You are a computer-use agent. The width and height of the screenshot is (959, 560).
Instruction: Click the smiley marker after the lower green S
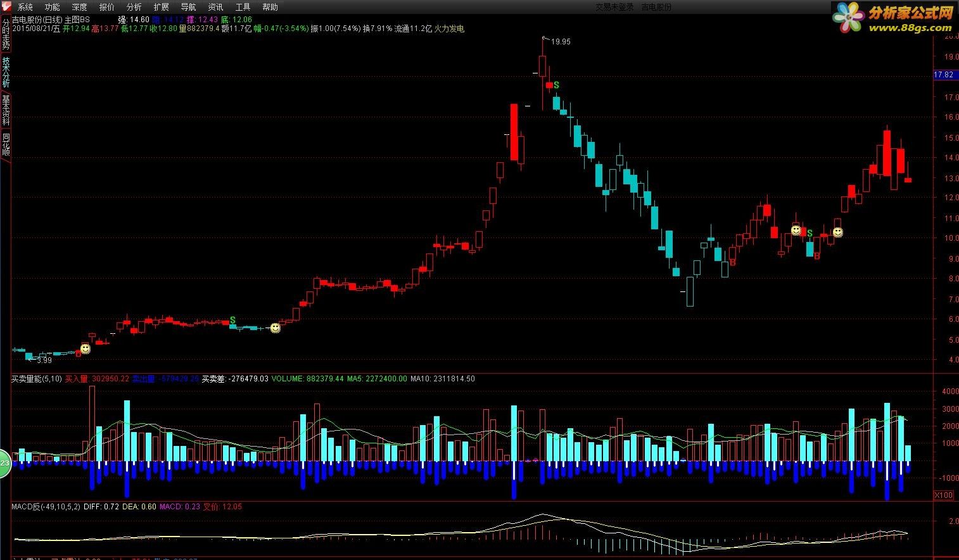(x=275, y=328)
